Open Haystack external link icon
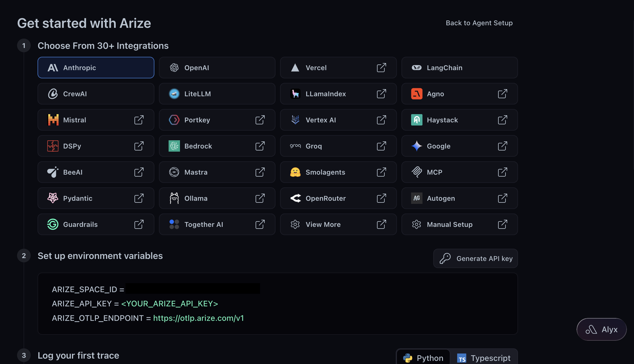The image size is (634, 364). (502, 120)
